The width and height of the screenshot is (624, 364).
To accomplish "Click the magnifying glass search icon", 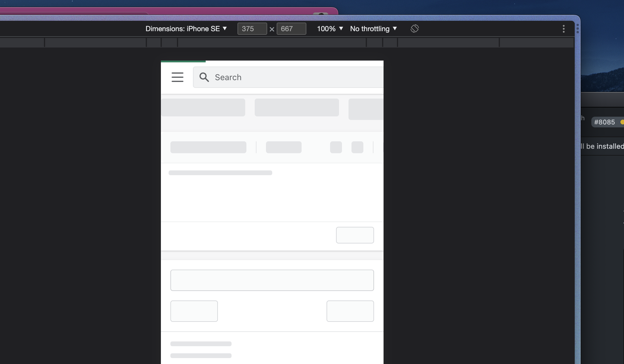I will point(204,77).
